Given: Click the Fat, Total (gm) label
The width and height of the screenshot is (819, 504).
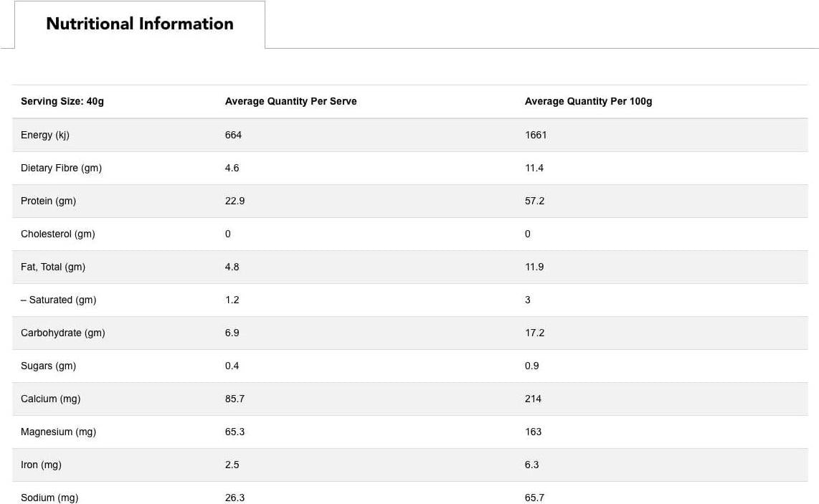Looking at the screenshot, I should (53, 267).
